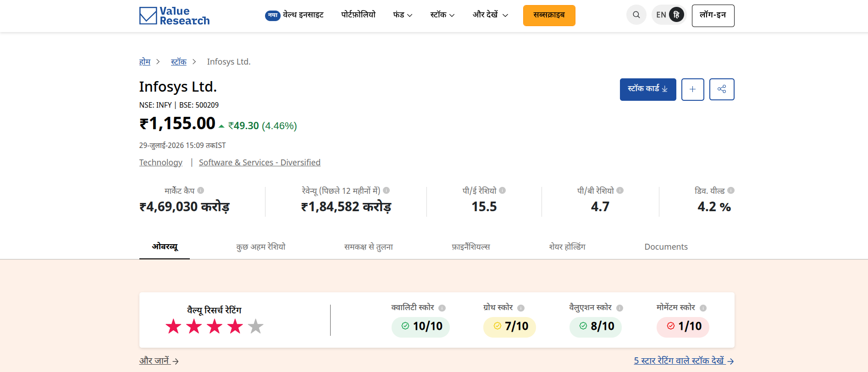Viewport: 868px width, 372px height.
Task: Click the 29-जुलाई-2026 15:09 timestamp
Action: click(x=182, y=146)
